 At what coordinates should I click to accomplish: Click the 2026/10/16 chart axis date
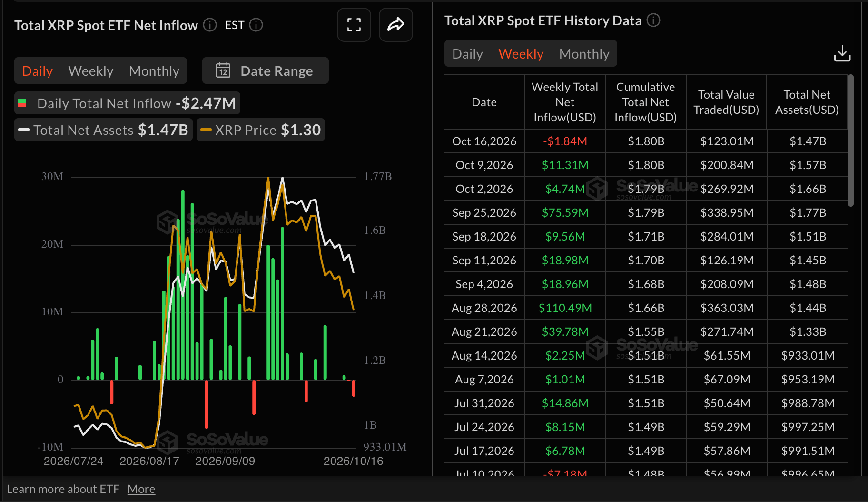pyautogui.click(x=353, y=461)
